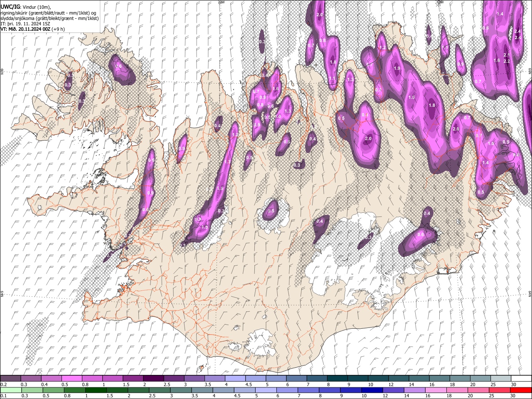Select light grey upper-row swatch at 25

(500, 378)
